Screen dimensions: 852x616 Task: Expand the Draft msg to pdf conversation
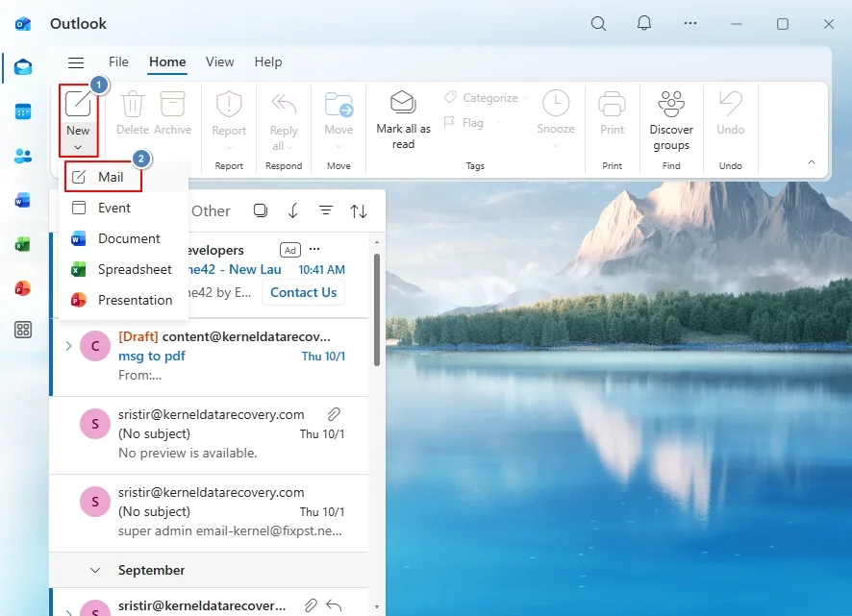coord(68,346)
